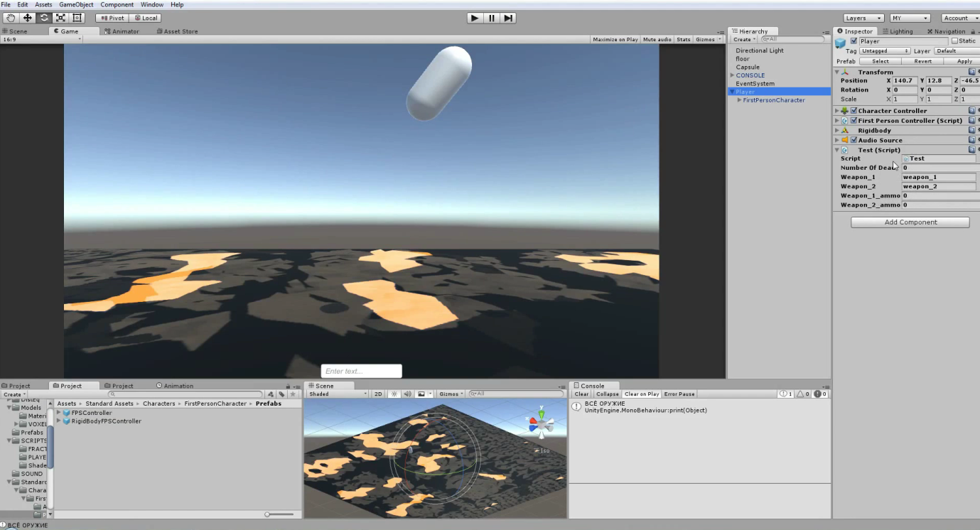
Task: Disable Character Controller component checkbox
Action: pos(854,111)
